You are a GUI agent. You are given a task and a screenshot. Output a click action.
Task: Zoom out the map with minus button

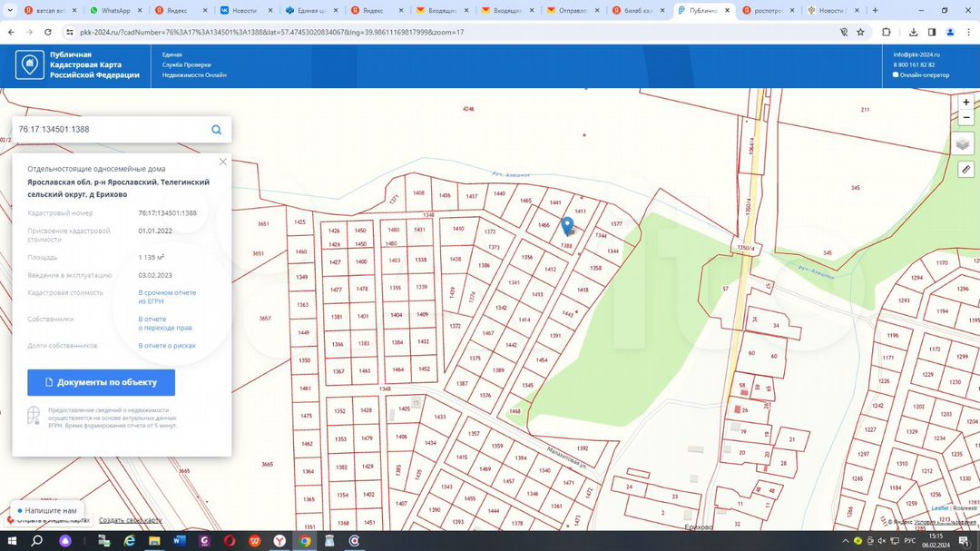point(966,118)
